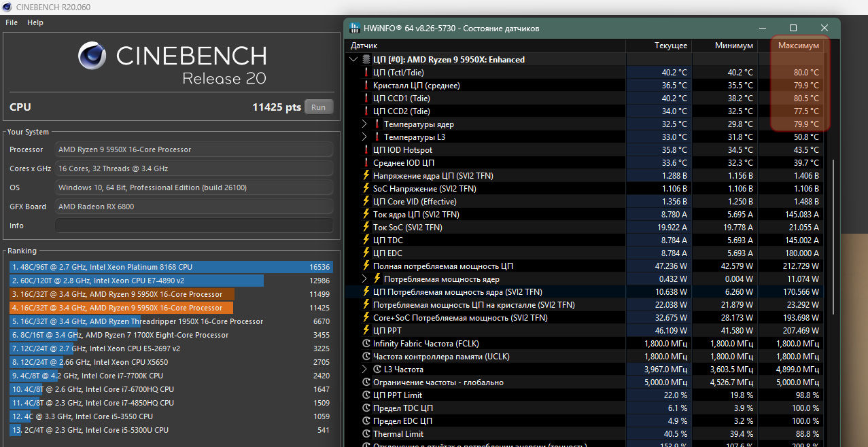Viewport: 868px width, 447px height.
Task: Click clock icon of Ограничение частоты - глобально
Action: click(x=366, y=382)
